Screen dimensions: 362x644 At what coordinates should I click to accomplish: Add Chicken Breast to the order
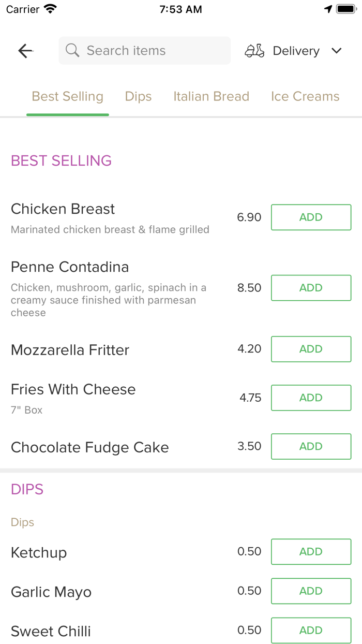tap(311, 217)
